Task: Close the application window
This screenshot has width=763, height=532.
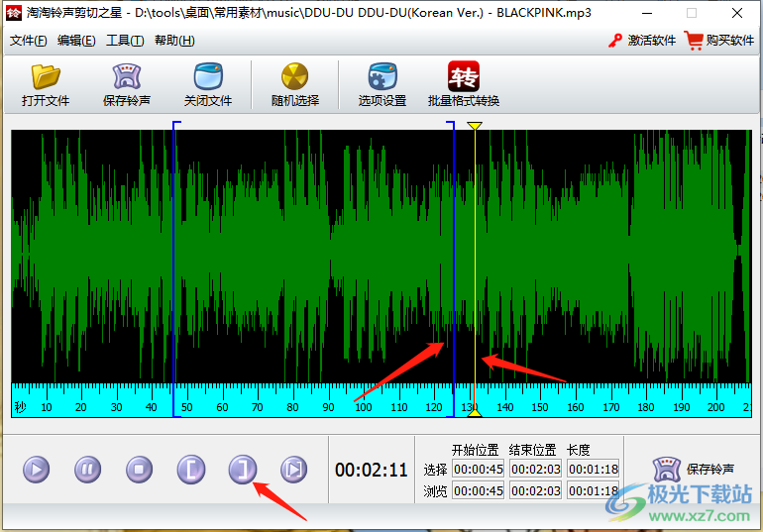Action: click(737, 13)
